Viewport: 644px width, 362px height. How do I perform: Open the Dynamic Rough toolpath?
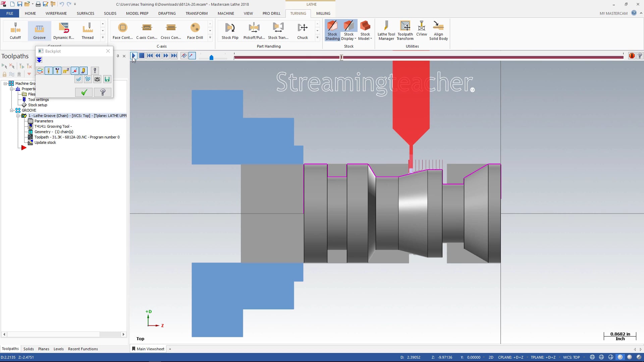point(63,31)
